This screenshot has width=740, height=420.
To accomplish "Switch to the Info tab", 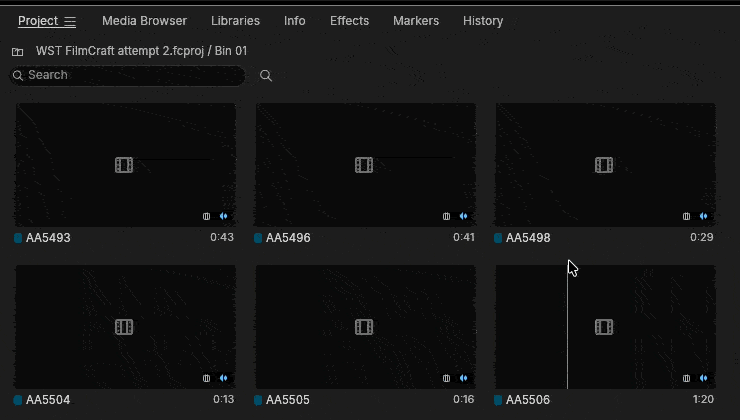I will (x=294, y=21).
